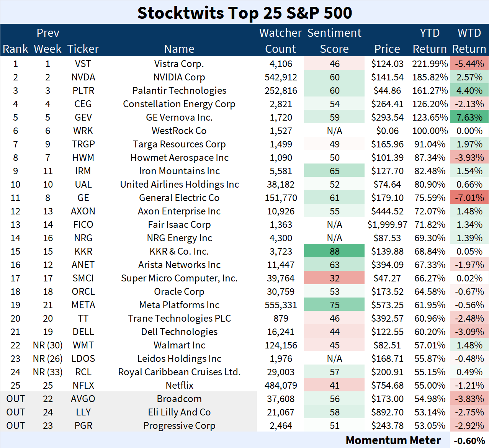
Task: Click the Super Micro Computer, Inc. name
Action: pyautogui.click(x=179, y=278)
